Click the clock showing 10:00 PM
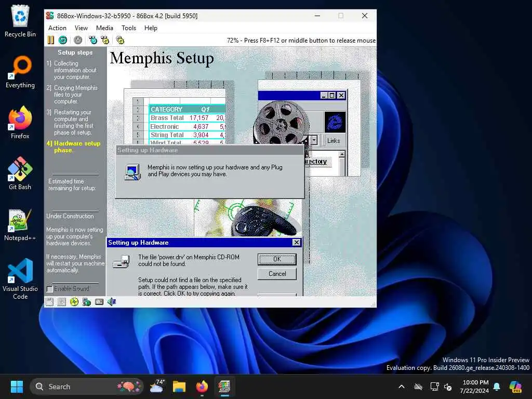The width and height of the screenshot is (532, 399). (x=474, y=387)
